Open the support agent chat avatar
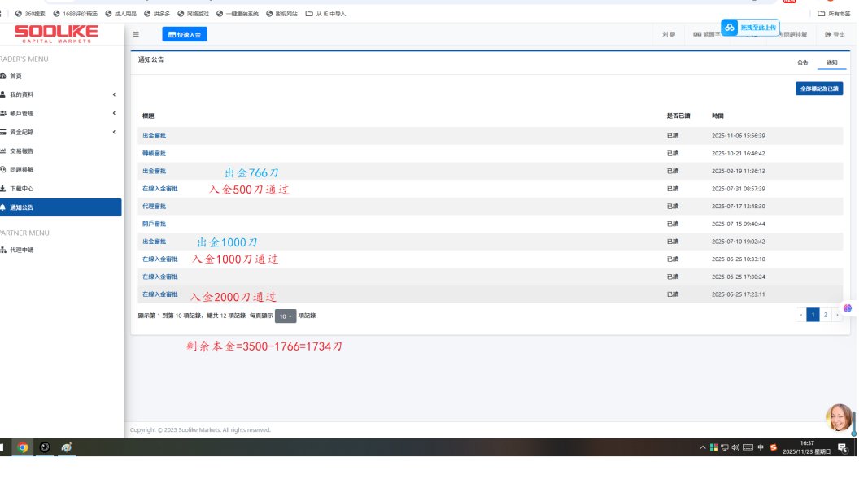This screenshot has height=488, width=868. pyautogui.click(x=839, y=417)
